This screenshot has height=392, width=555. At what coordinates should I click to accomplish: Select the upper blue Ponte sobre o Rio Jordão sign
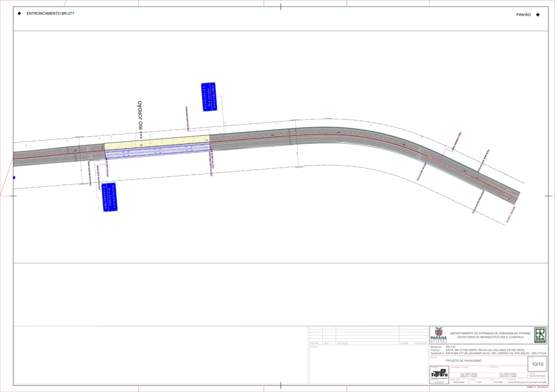pyautogui.click(x=209, y=97)
